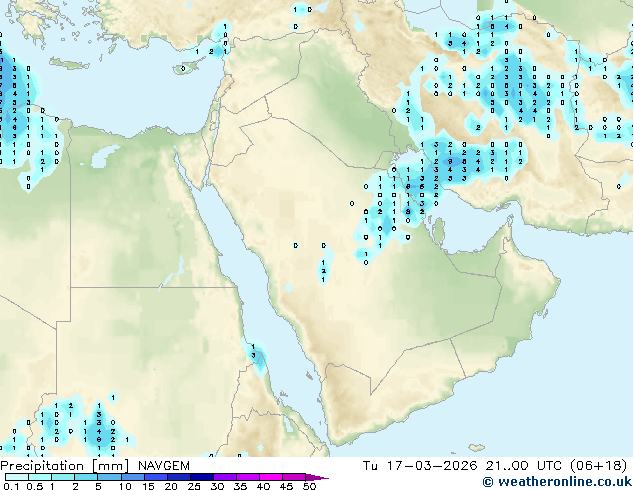Image resolution: width=634 pixels, height=490 pixels.
Task: Click the '[mm]' unit label
Action: [110, 466]
